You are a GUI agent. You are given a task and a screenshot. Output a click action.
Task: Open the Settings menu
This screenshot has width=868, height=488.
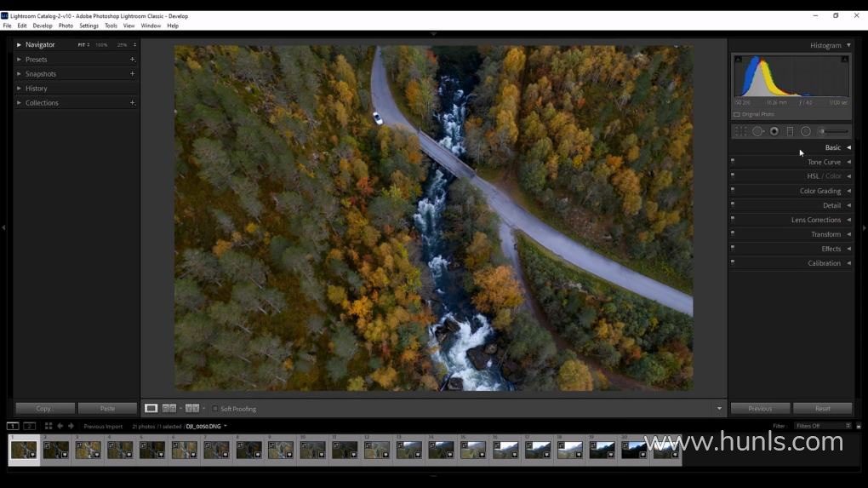[x=89, y=26]
